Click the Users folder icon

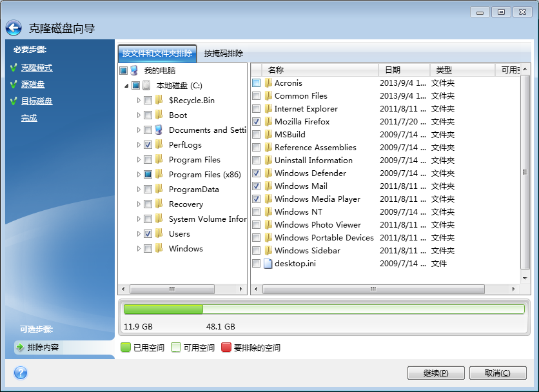pyautogui.click(x=159, y=233)
